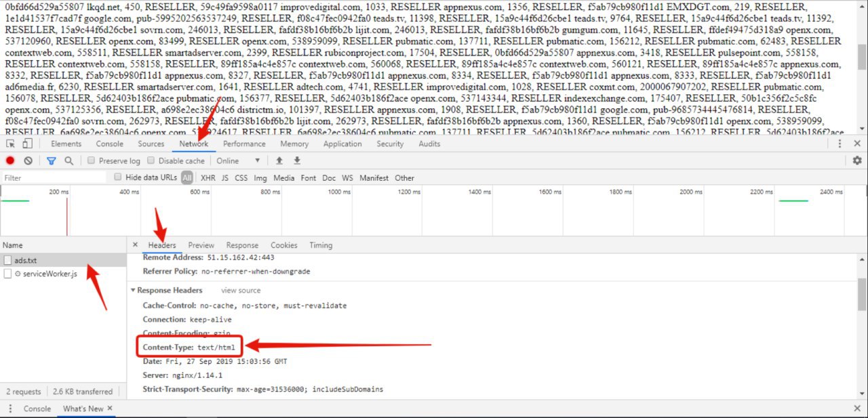Select the serviceWorker.js request row

pos(63,274)
